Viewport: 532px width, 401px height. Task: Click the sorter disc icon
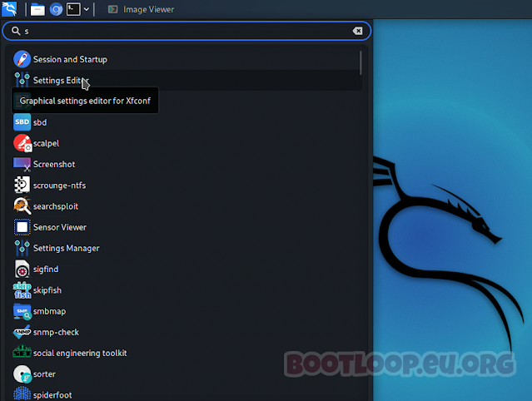22,374
